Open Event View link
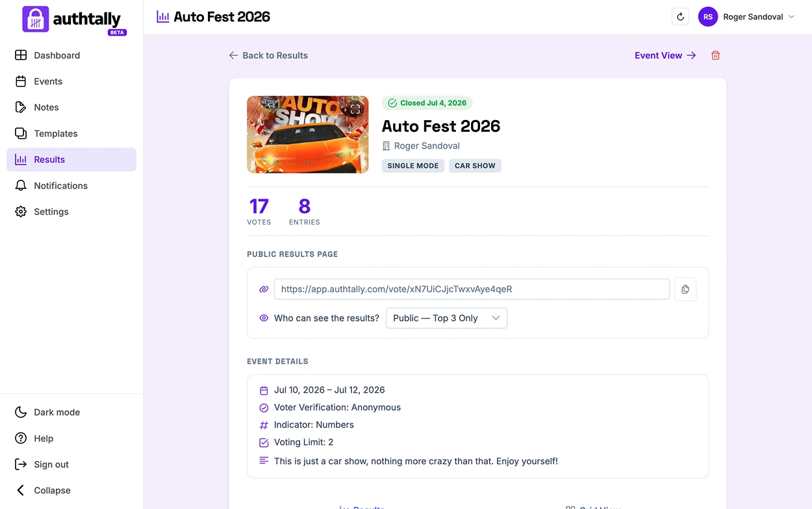812x509 pixels. [665, 55]
